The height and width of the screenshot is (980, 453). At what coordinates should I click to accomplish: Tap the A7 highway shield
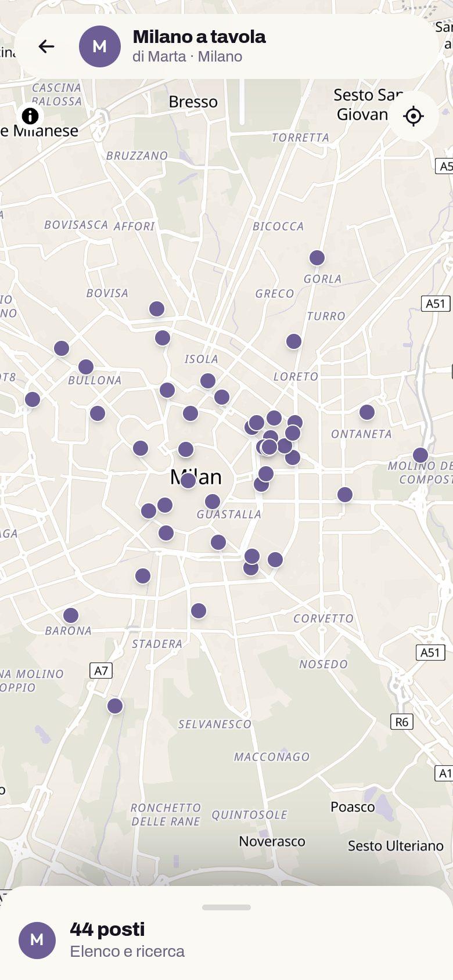pyautogui.click(x=102, y=671)
